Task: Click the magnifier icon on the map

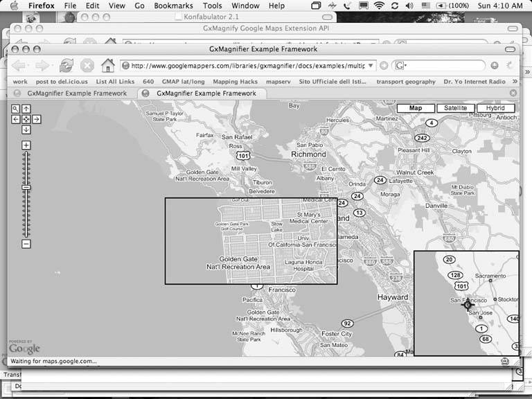Action: (x=16, y=109)
